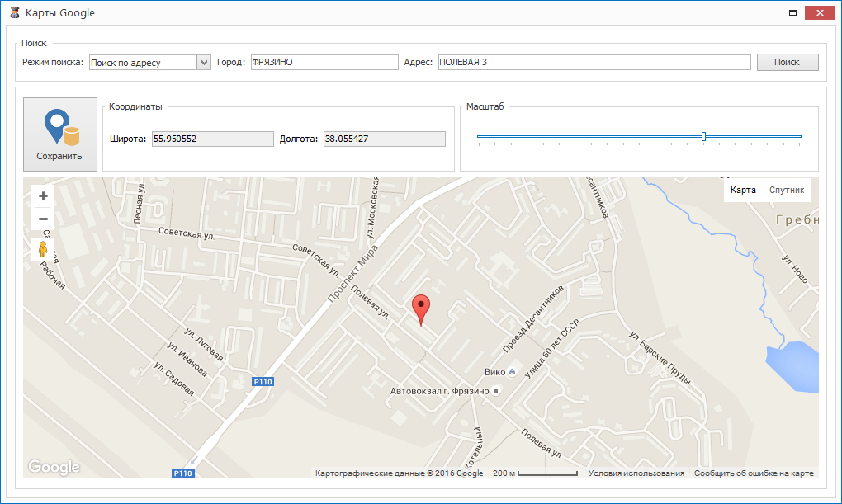Image resolution: width=842 pixels, height=504 pixels.
Task: Open the Режим поиска dropdown
Action: [x=204, y=62]
